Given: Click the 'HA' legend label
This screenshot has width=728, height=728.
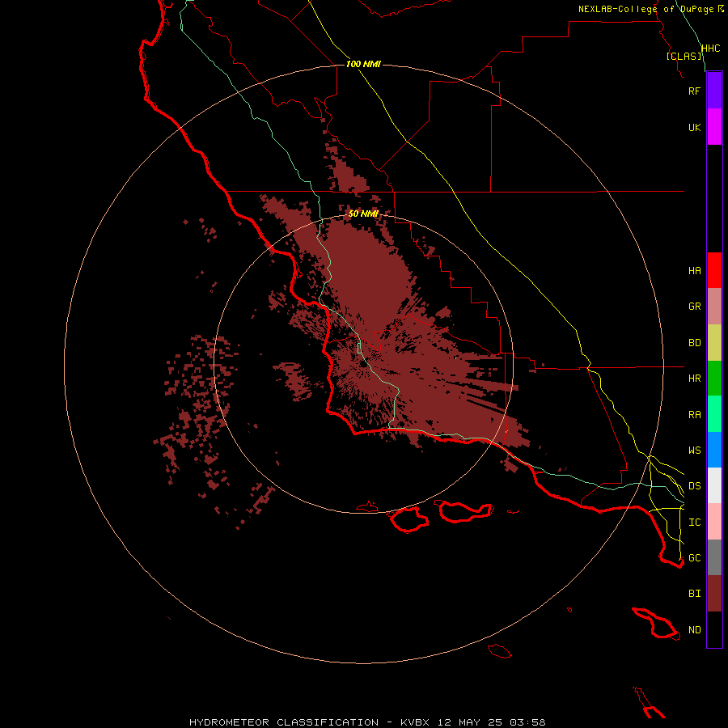Looking at the screenshot, I should click(x=694, y=271).
